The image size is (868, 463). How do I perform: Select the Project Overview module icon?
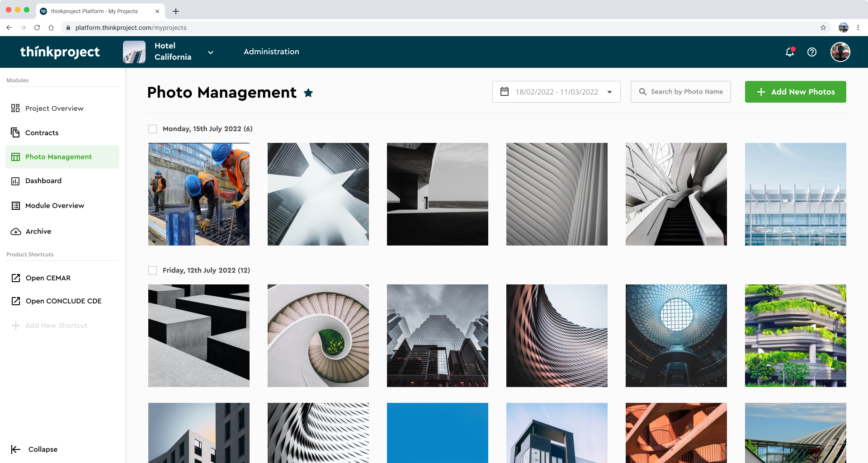(15, 108)
